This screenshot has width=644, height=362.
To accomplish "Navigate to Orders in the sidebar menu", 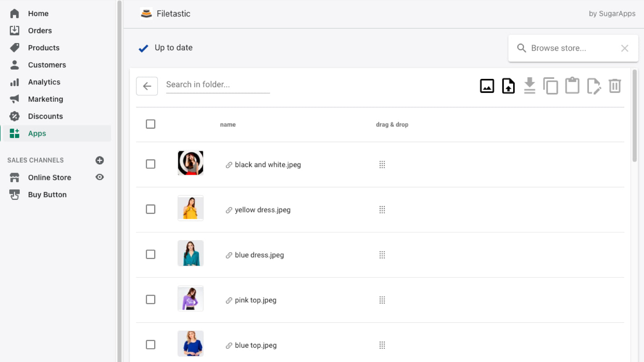I will pyautogui.click(x=40, y=31).
